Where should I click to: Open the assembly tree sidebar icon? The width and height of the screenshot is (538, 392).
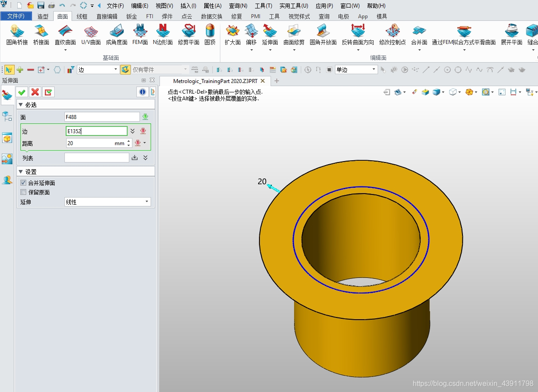(7, 116)
